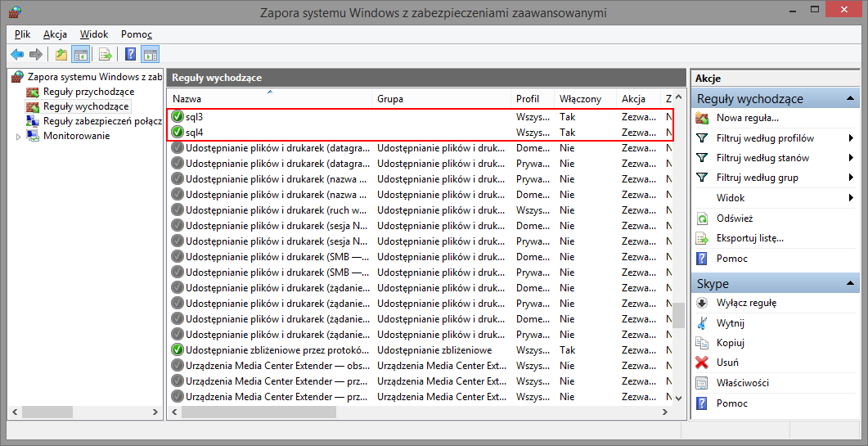868x446 pixels.
Task: Click the Wyłącz regułę icon
Action: (702, 303)
